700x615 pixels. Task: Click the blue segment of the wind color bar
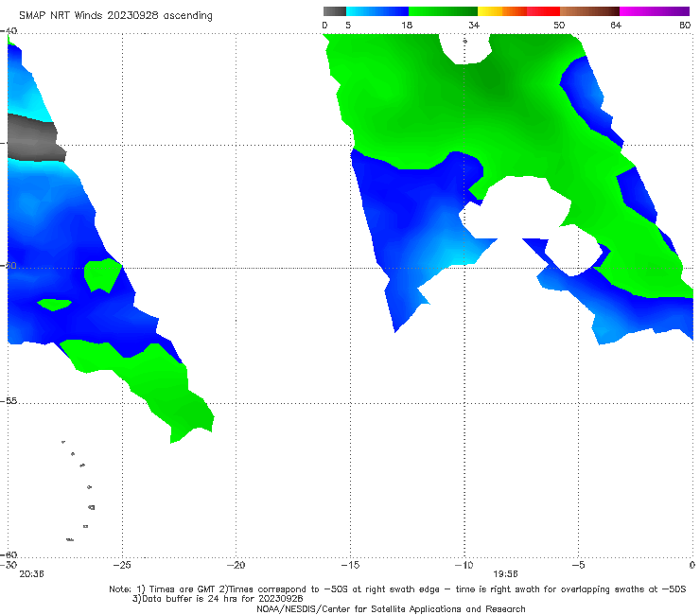coord(377,11)
